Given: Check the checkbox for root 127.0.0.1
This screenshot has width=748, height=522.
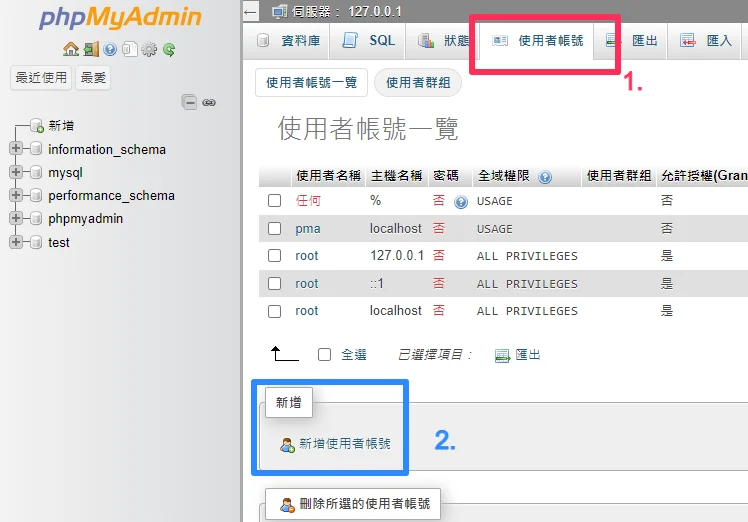Looking at the screenshot, I should coord(274,256).
